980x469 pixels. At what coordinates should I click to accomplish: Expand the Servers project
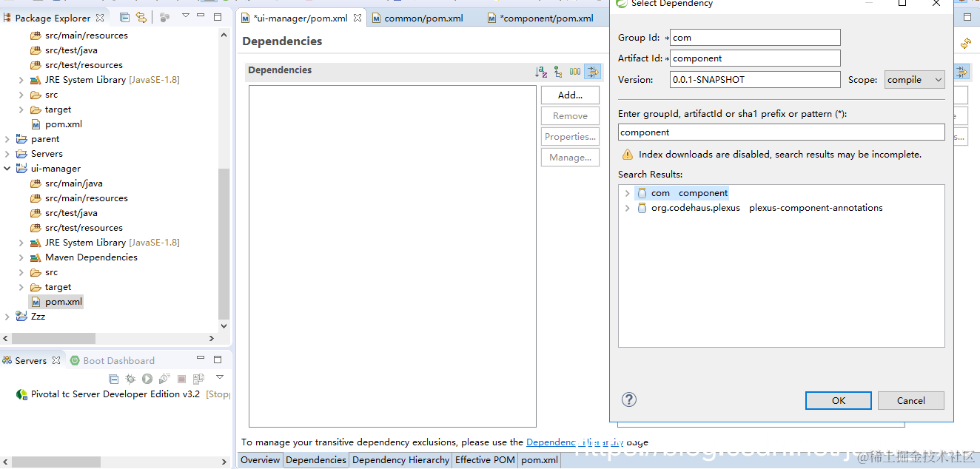point(7,154)
